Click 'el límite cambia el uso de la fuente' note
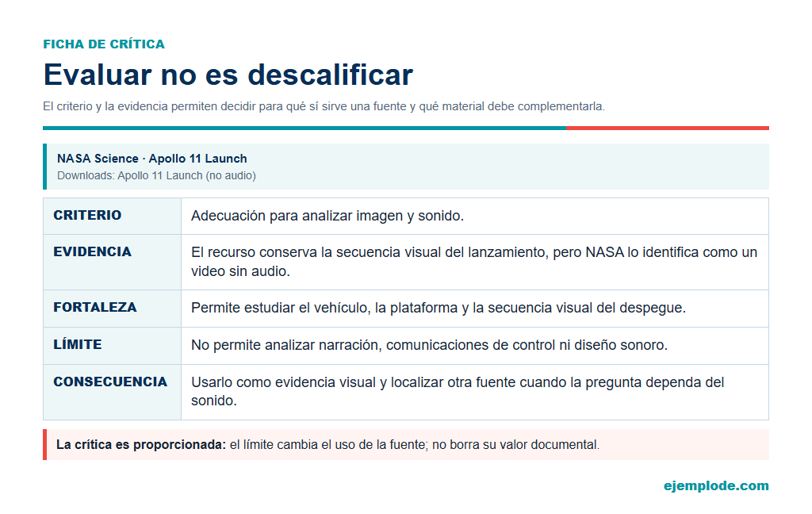This screenshot has width=812, height=514. 414,444
